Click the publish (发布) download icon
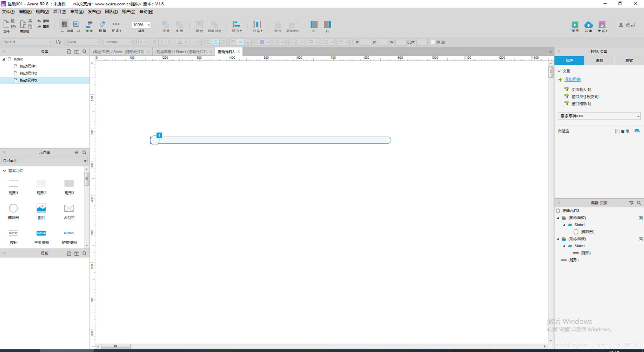This screenshot has width=644, height=352. [602, 25]
